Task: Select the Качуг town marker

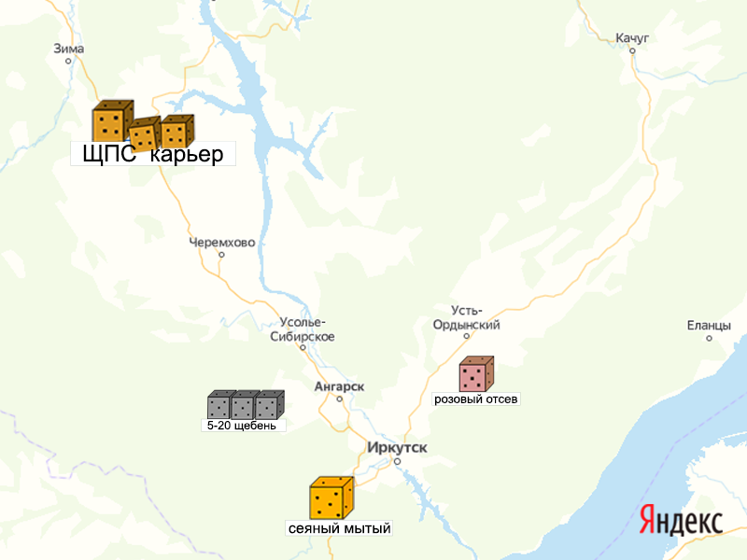Action: pos(632,51)
